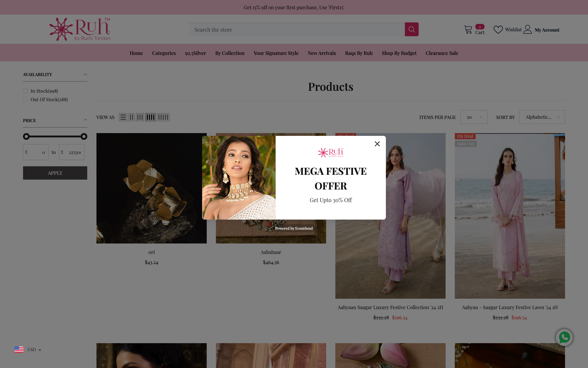Open the Categories menu
The image size is (588, 368).
(x=164, y=53)
